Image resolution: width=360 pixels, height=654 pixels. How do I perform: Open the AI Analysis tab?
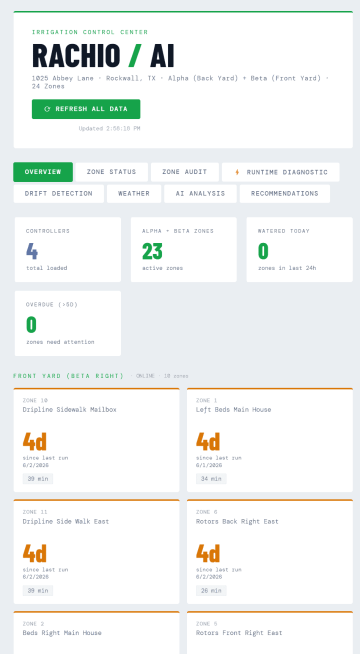[200, 194]
